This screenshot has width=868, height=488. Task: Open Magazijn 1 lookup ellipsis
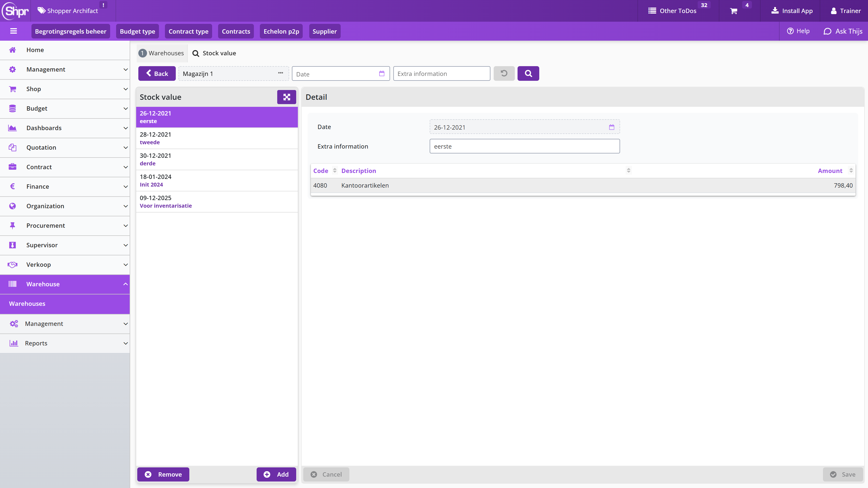[x=280, y=73]
